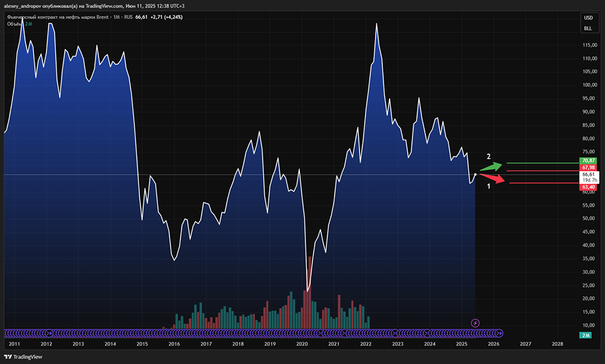
Task: Click the current price 66,61 label
Action: click(x=588, y=174)
